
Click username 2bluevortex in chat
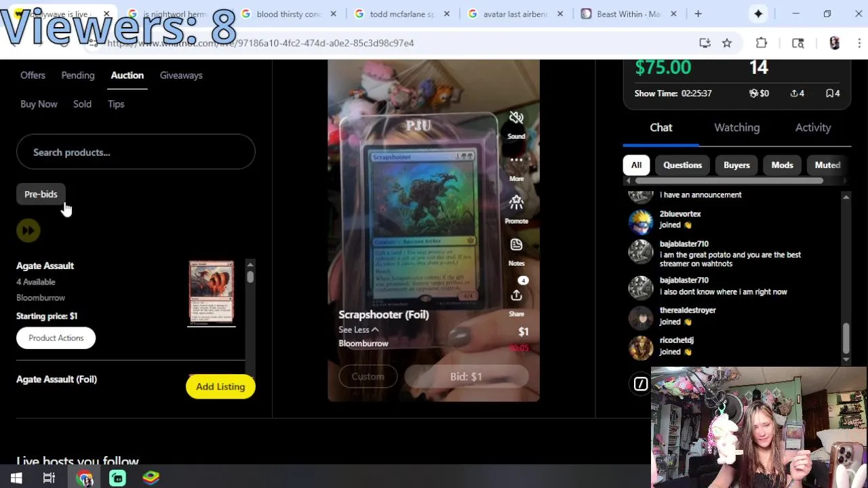680,213
